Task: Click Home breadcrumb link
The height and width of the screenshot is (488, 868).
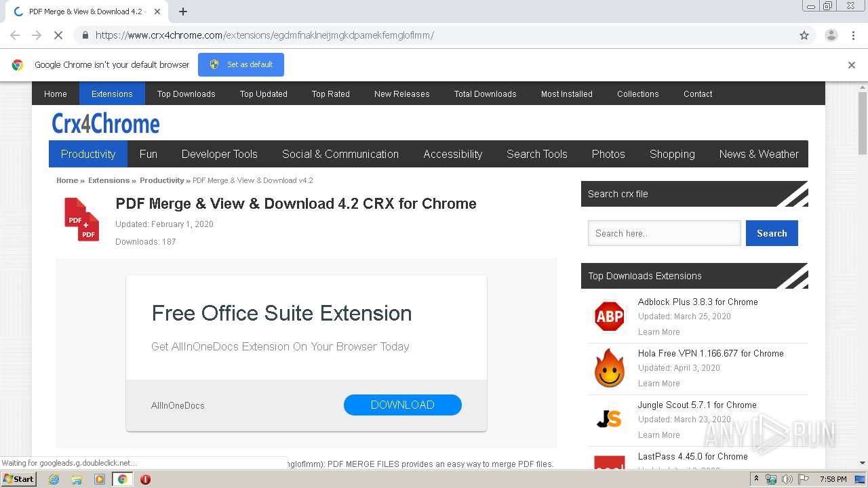Action: (x=67, y=180)
